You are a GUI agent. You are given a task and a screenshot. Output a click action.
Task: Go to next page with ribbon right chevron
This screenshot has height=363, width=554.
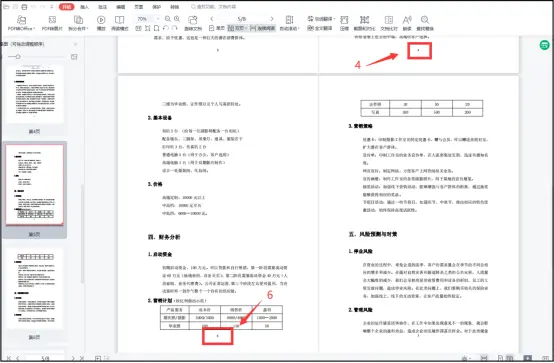click(272, 19)
